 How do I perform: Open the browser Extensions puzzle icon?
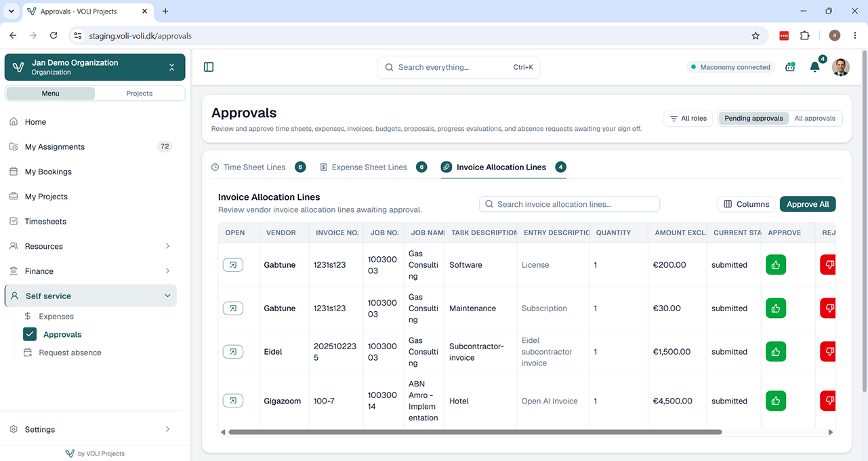(x=805, y=35)
